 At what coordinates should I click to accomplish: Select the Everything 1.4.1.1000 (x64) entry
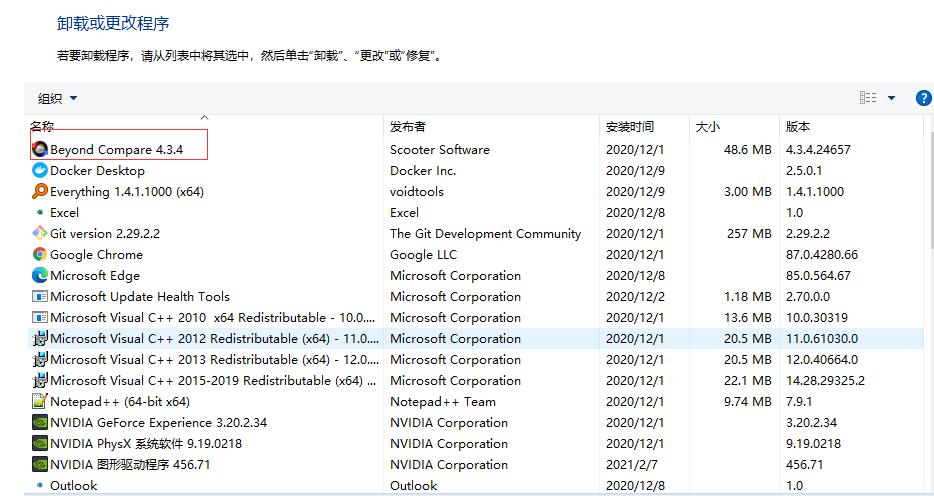pyautogui.click(x=127, y=192)
